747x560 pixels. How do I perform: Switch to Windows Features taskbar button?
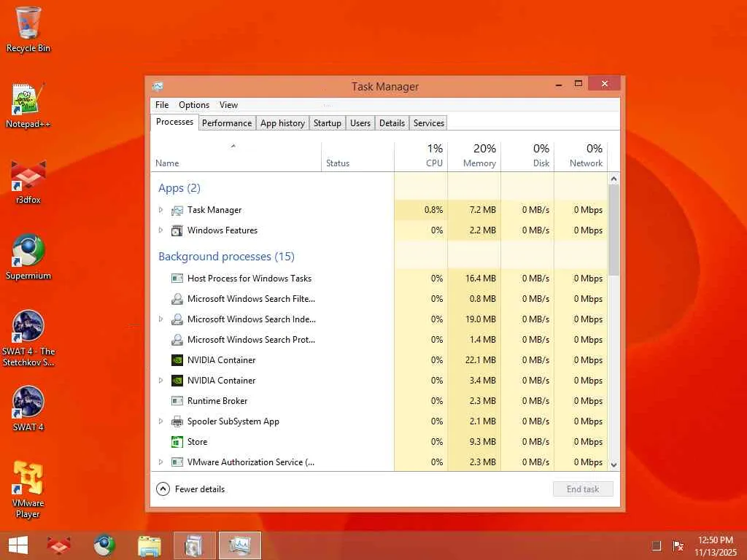[194, 545]
